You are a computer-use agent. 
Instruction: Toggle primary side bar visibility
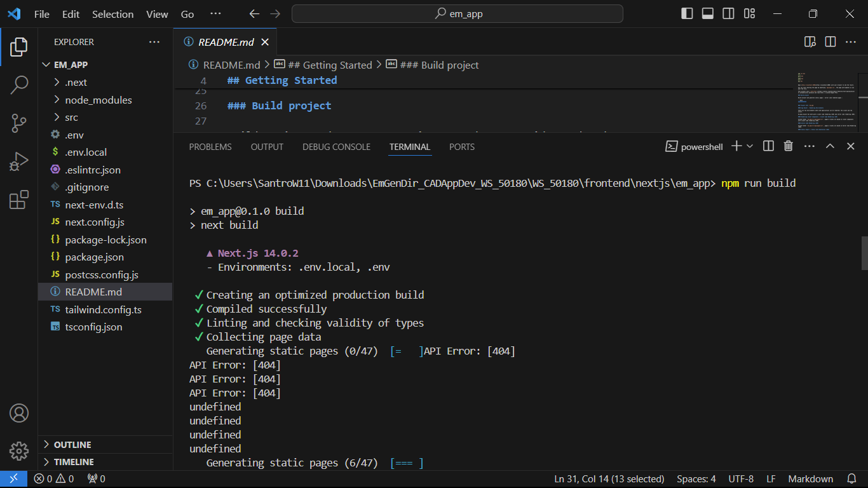[x=687, y=14]
